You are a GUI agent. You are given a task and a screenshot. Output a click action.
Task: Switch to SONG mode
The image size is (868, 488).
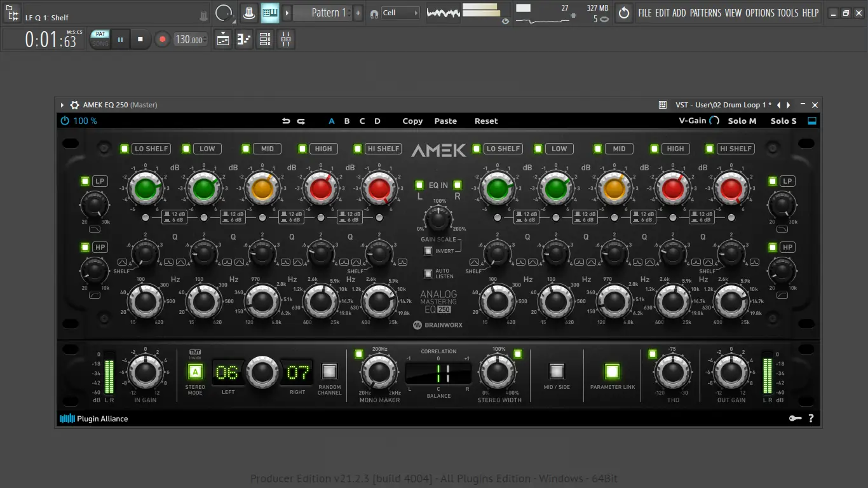point(100,44)
